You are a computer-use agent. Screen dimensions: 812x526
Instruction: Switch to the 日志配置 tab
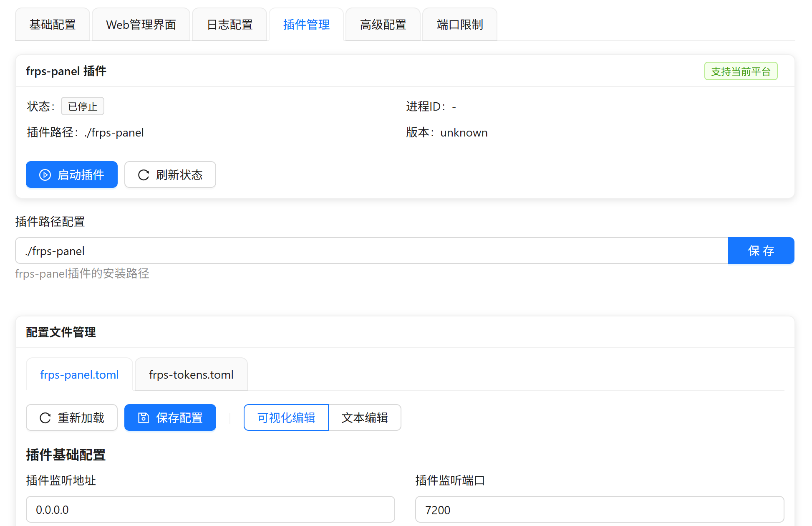(229, 24)
